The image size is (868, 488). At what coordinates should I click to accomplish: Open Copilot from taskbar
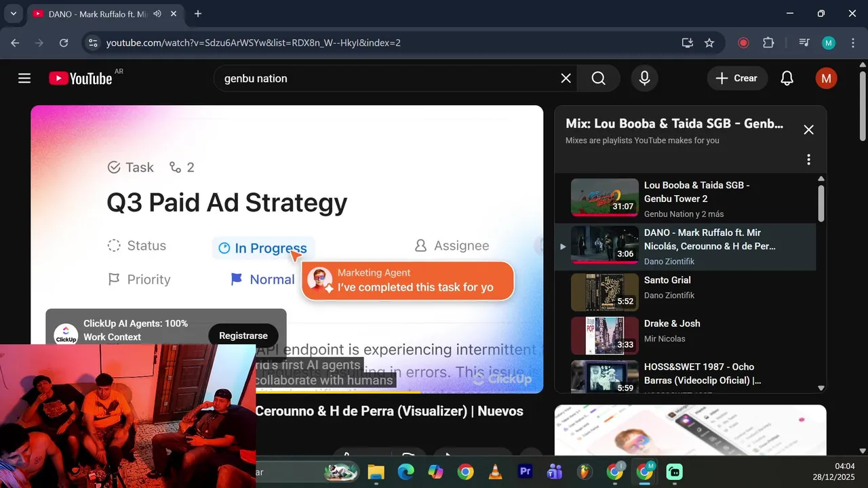click(x=435, y=472)
